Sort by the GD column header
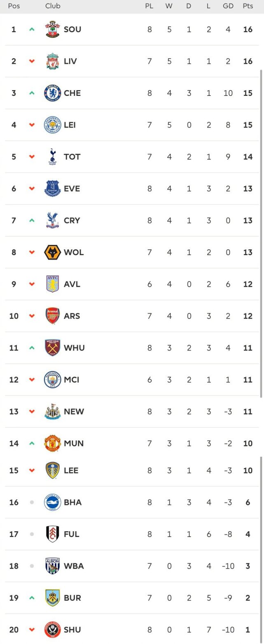This screenshot has height=644, width=264. coord(228,6)
